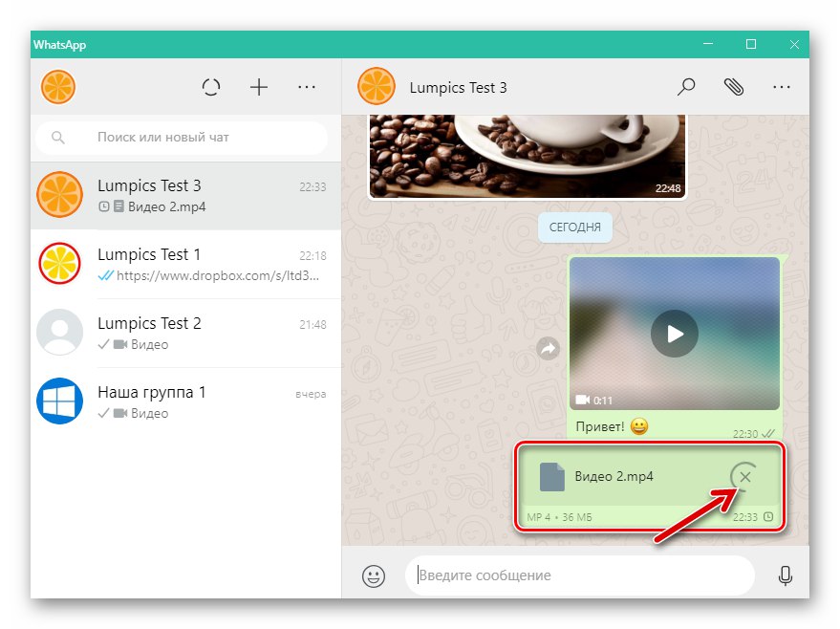The width and height of the screenshot is (840, 629).
Task: Click the 'Видео 2.mp4' file name
Action: (614, 476)
